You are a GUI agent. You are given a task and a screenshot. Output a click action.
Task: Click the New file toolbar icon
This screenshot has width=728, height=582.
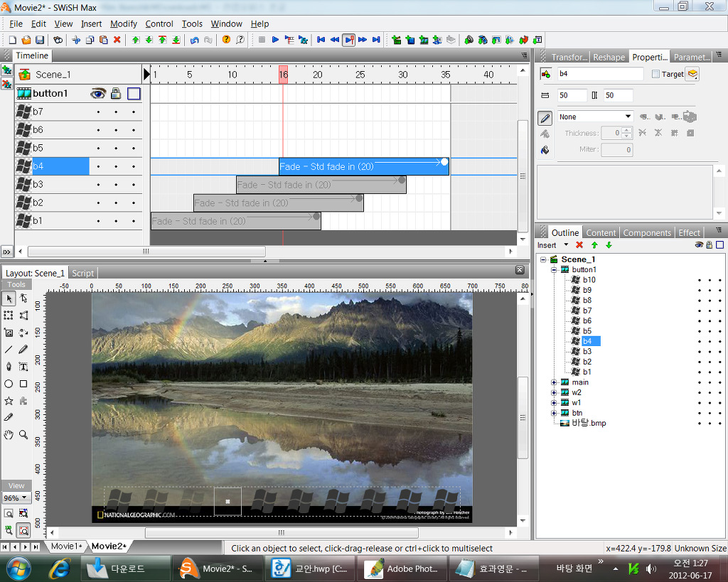(x=13, y=40)
